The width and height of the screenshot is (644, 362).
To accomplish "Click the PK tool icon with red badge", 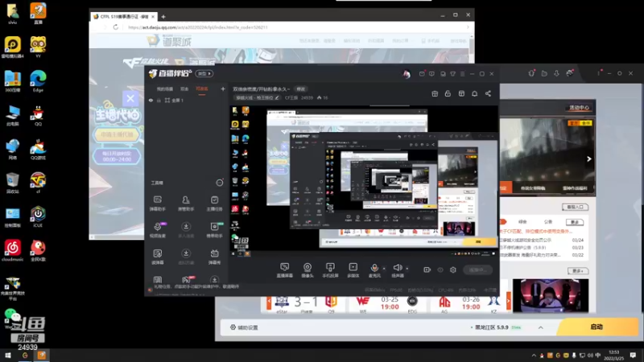I will click(186, 279).
